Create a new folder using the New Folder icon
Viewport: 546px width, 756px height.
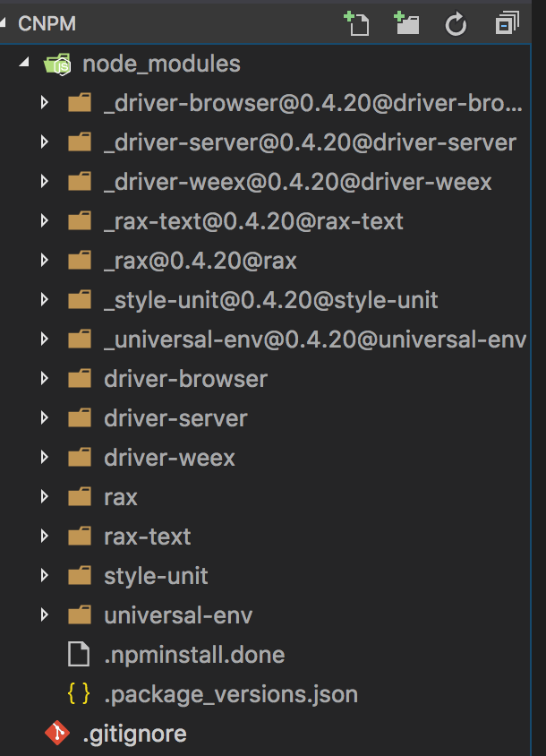point(406,23)
